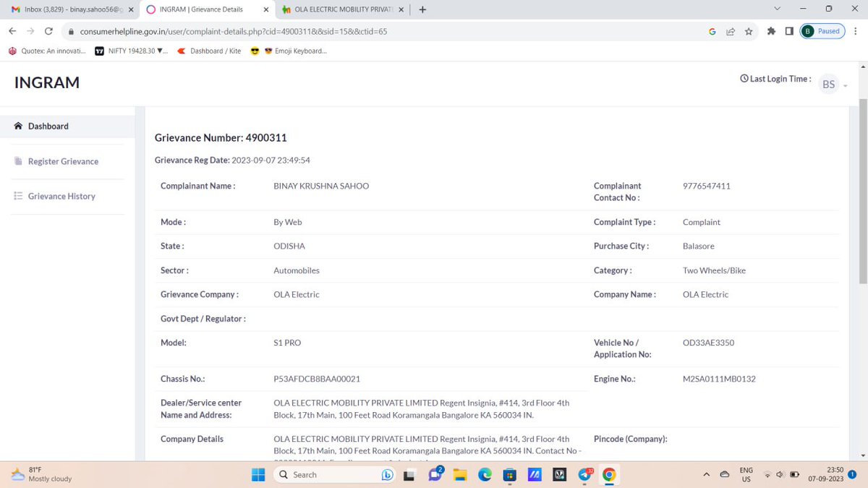The width and height of the screenshot is (868, 488).
Task: Show hidden system tray icons
Action: pos(707,474)
